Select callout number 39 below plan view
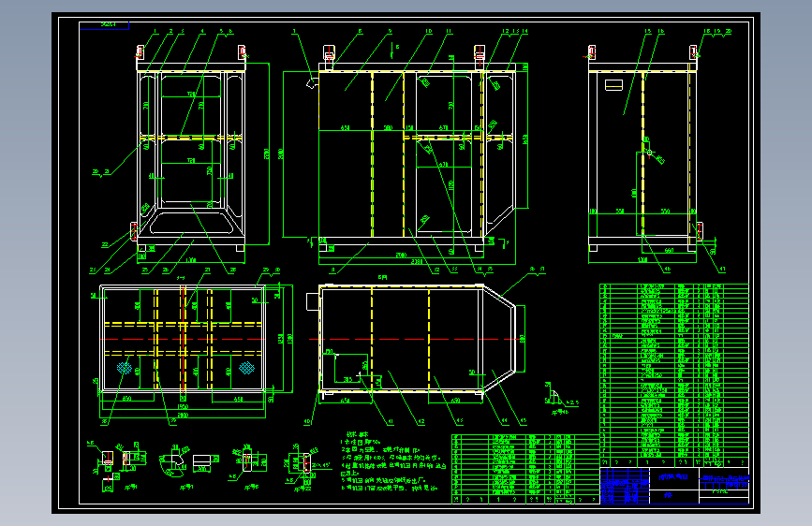The height and width of the screenshot is (526, 812). [173, 422]
